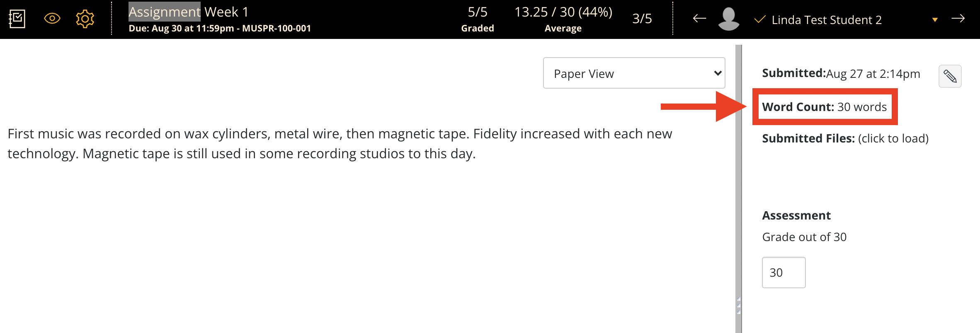The height and width of the screenshot is (333, 980).
Task: Open the Gradebook icon
Action: [x=17, y=19]
